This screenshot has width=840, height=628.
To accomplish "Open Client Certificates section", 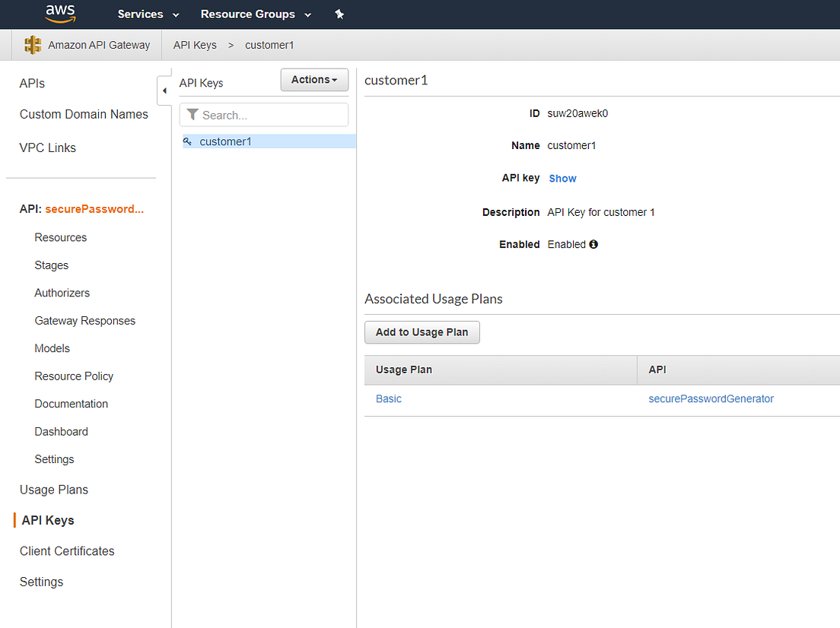I will (66, 550).
